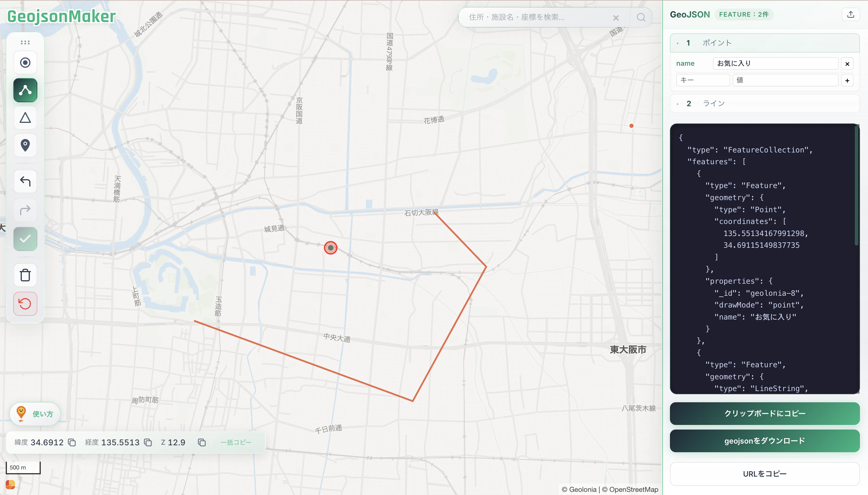Remove the name property with X button

tap(847, 63)
